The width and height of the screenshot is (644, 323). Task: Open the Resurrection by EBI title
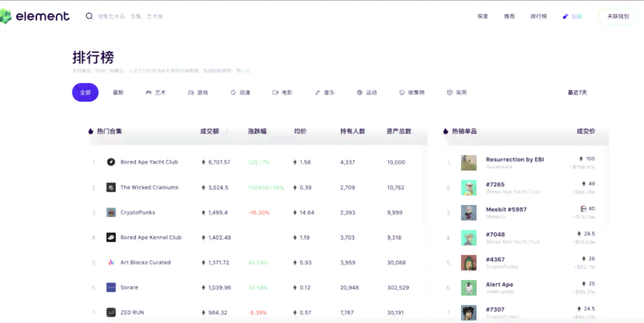(x=515, y=159)
